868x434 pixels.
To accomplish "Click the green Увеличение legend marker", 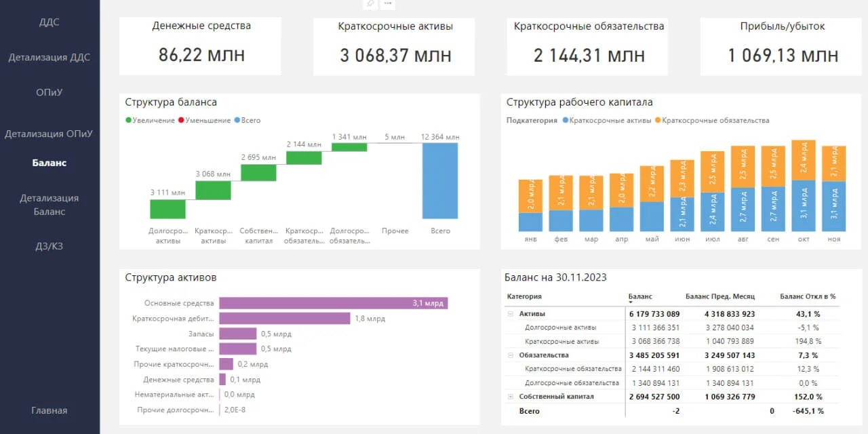I will pos(128,121).
